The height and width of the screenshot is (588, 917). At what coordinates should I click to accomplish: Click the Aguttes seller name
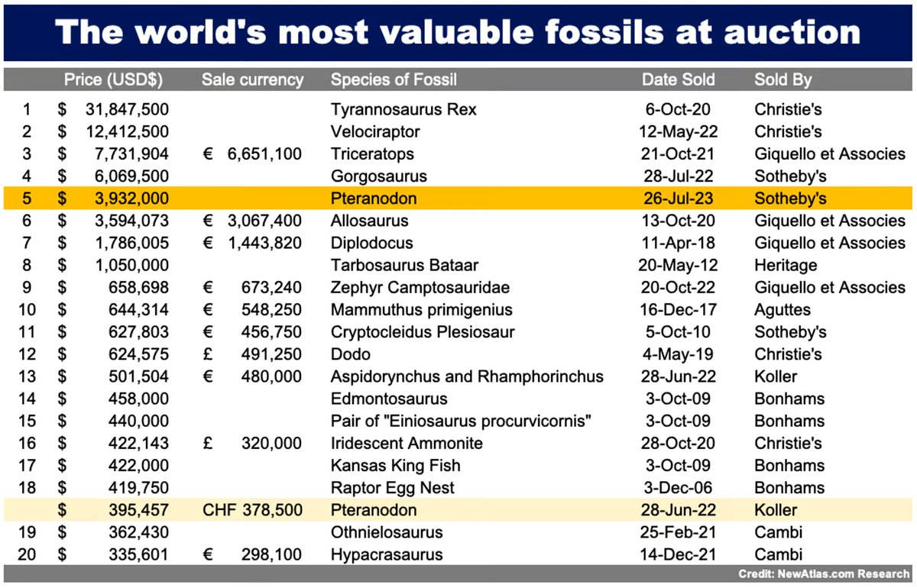click(x=783, y=310)
